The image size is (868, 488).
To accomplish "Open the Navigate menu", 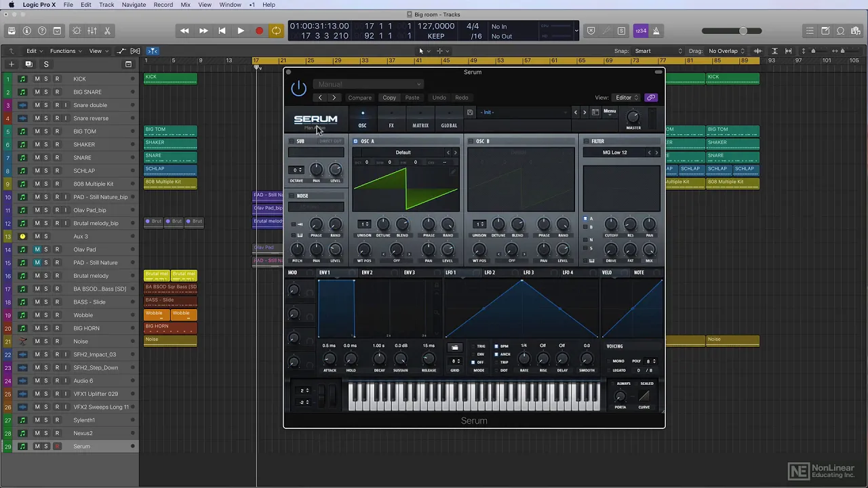I will pos(134,5).
